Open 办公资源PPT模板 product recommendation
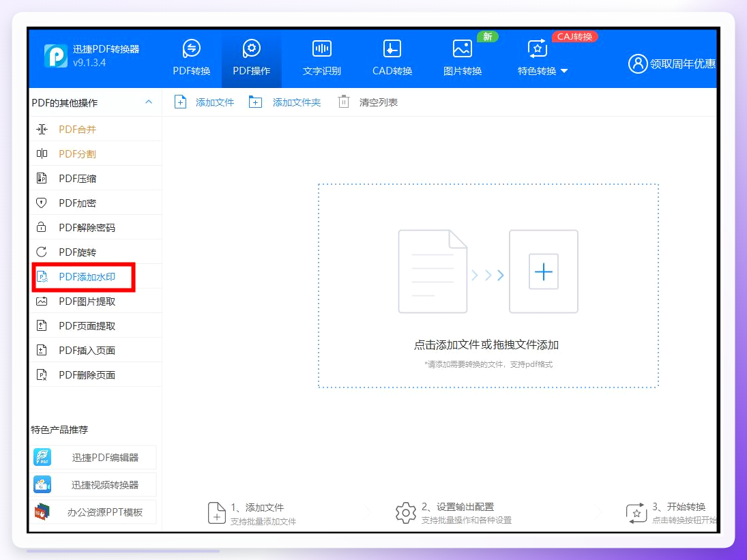Image resolution: width=747 pixels, height=560 pixels. coord(94,512)
